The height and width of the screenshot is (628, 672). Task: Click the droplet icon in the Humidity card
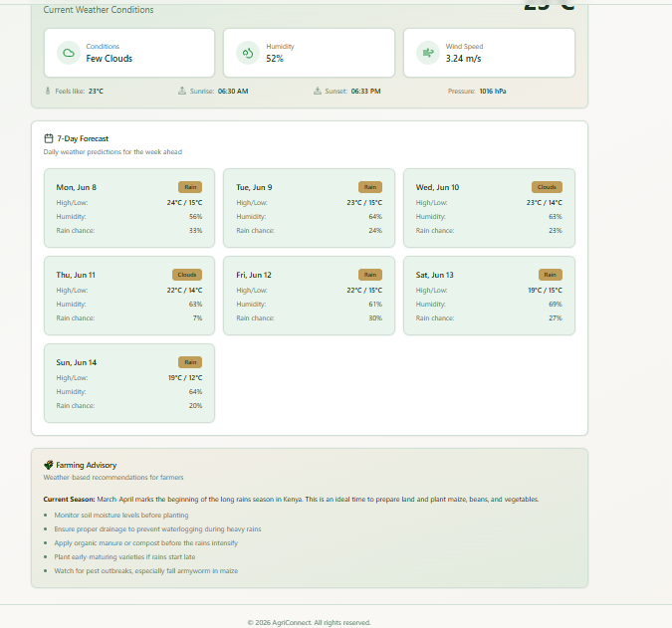[x=248, y=53]
